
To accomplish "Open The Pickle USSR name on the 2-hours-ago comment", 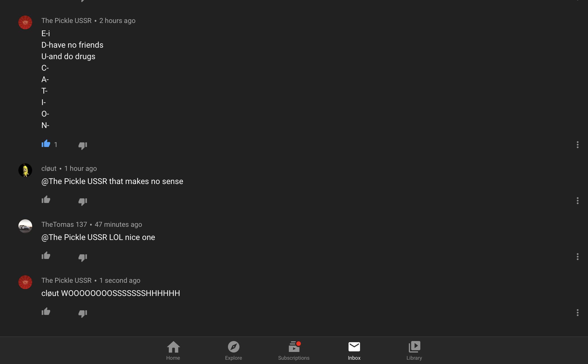I will click(x=66, y=21).
